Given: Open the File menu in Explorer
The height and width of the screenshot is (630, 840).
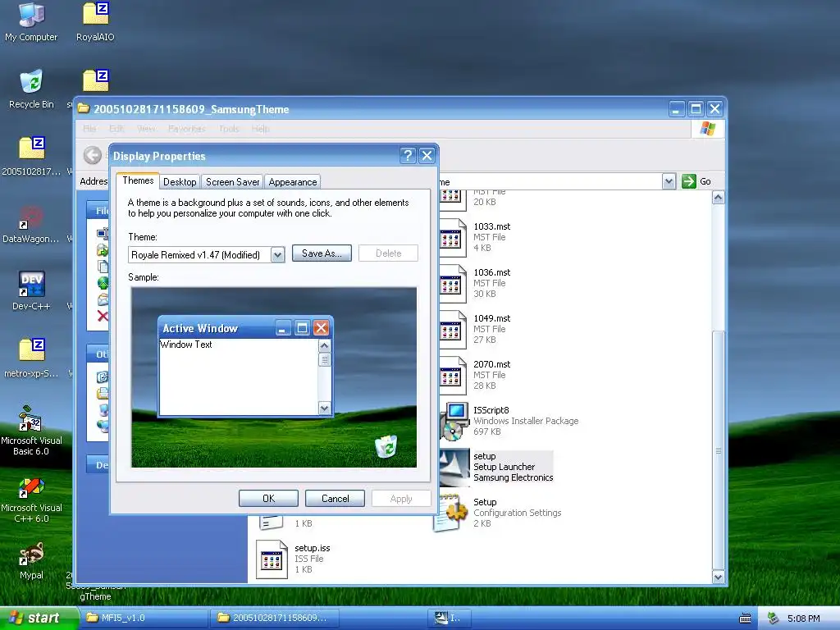Looking at the screenshot, I should pos(89,129).
